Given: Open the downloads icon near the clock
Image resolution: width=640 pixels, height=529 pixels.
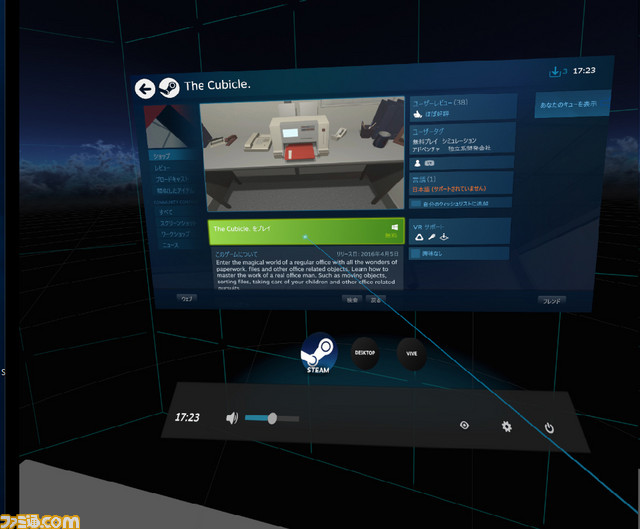Looking at the screenshot, I should (x=555, y=72).
